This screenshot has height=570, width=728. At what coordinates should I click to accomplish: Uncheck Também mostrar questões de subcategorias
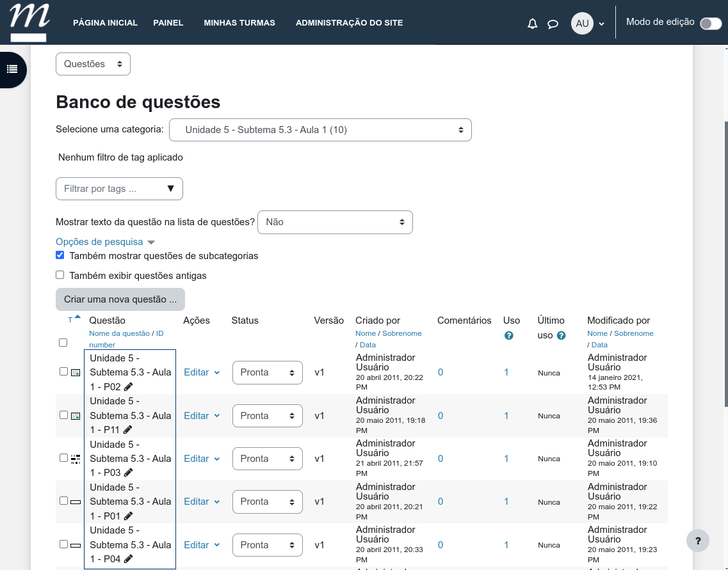click(x=60, y=255)
